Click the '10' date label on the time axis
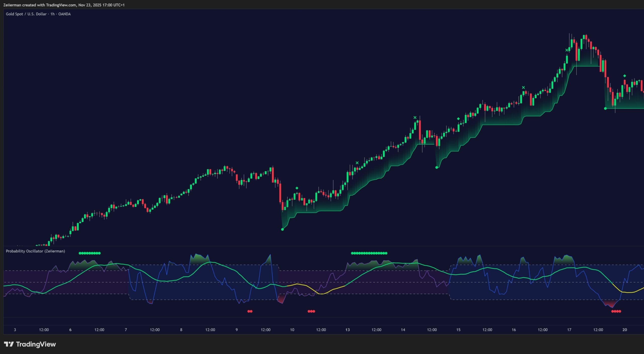The height and width of the screenshot is (354, 644). (x=292, y=330)
